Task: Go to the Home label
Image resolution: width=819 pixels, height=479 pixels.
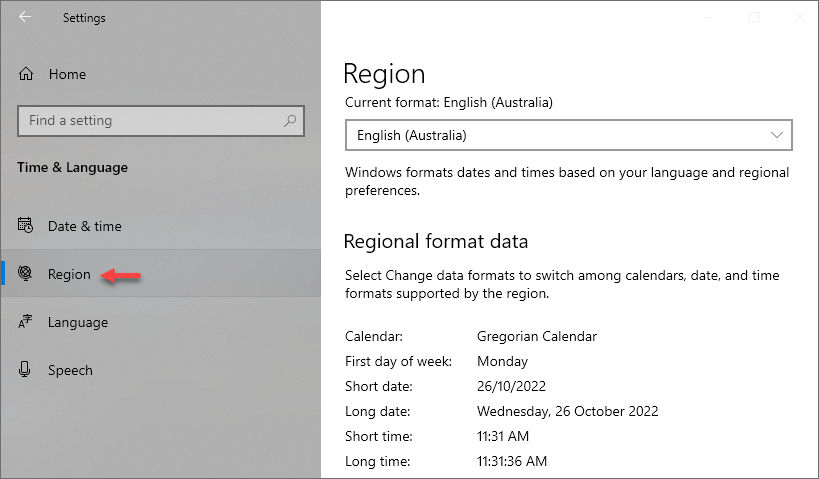Action: [x=67, y=74]
